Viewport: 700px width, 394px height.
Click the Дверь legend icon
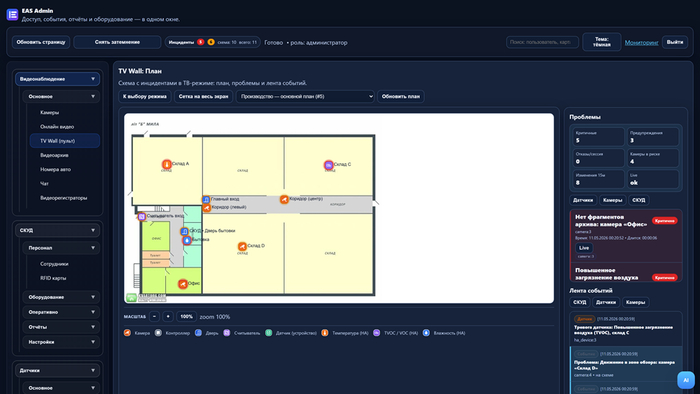198,333
